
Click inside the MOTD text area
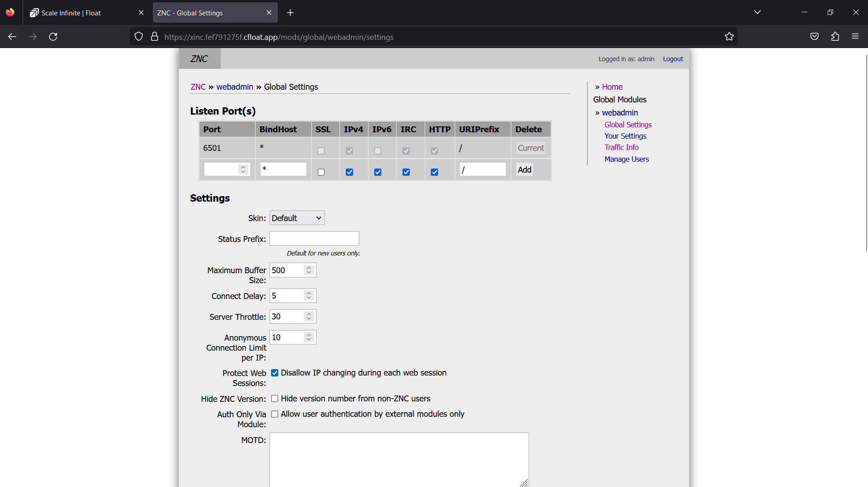point(399,460)
